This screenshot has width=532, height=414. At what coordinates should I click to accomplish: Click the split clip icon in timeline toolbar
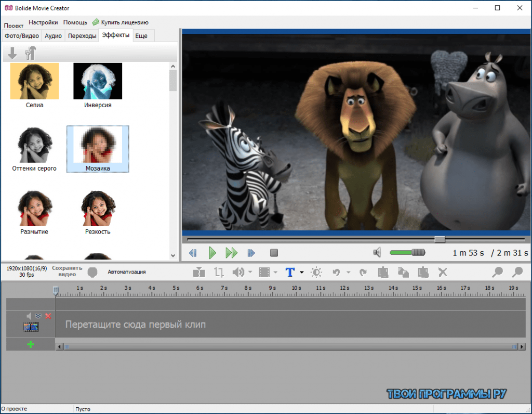click(x=198, y=272)
